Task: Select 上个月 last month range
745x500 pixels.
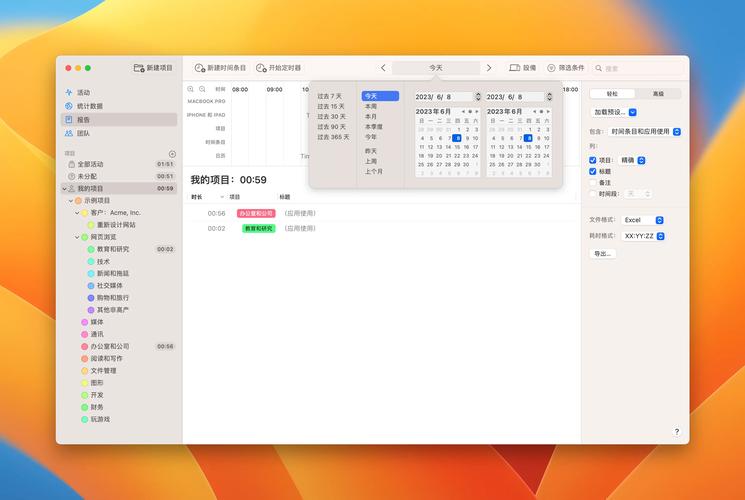Action: pyautogui.click(x=373, y=172)
